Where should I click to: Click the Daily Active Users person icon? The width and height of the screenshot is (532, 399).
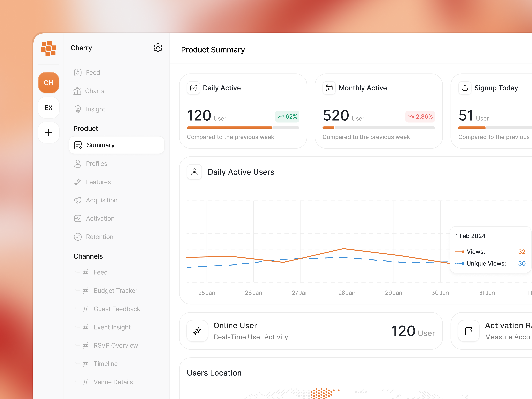pyautogui.click(x=194, y=172)
